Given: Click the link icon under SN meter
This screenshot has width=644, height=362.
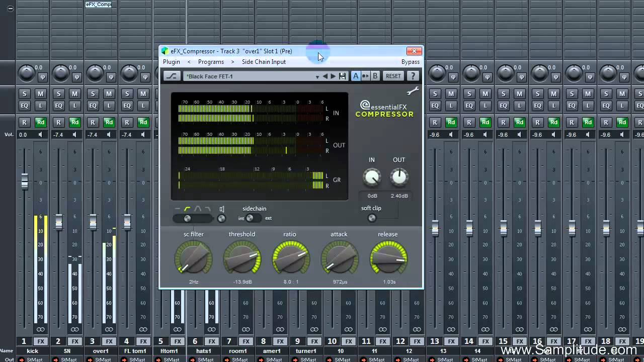Looking at the screenshot, I should point(74,330).
